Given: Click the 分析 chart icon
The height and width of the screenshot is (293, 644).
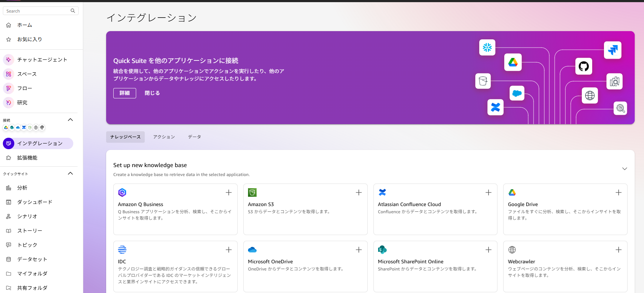Looking at the screenshot, I should point(9,188).
